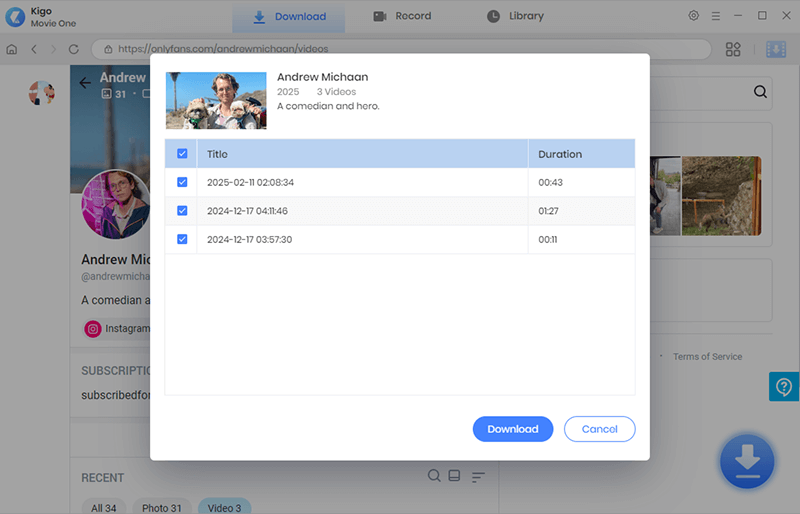Switch to the Download tab
Image resolution: width=800 pixels, height=514 pixels.
click(x=289, y=17)
